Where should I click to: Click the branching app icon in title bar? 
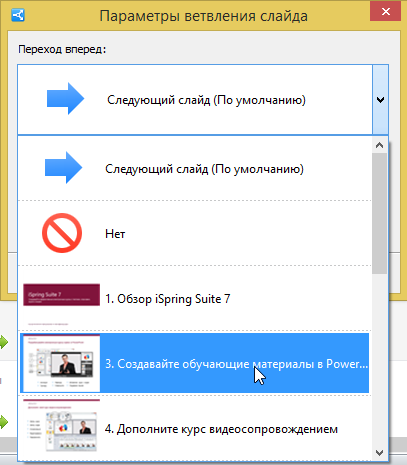tap(18, 15)
